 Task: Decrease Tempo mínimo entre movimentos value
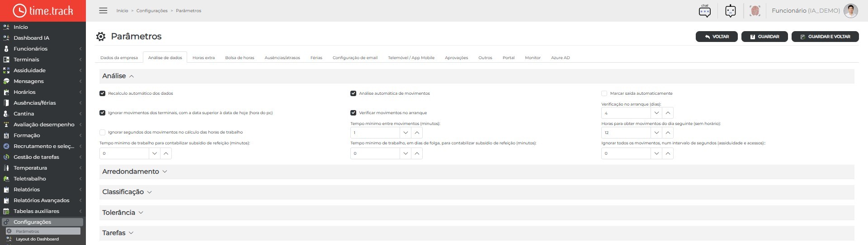coord(406,133)
